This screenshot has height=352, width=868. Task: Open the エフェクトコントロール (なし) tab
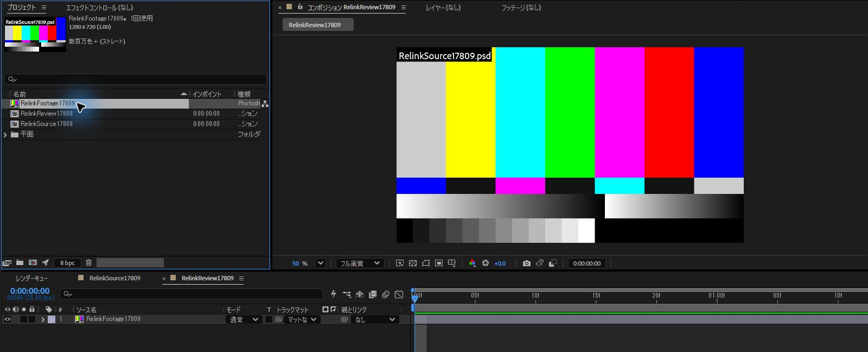tap(99, 8)
